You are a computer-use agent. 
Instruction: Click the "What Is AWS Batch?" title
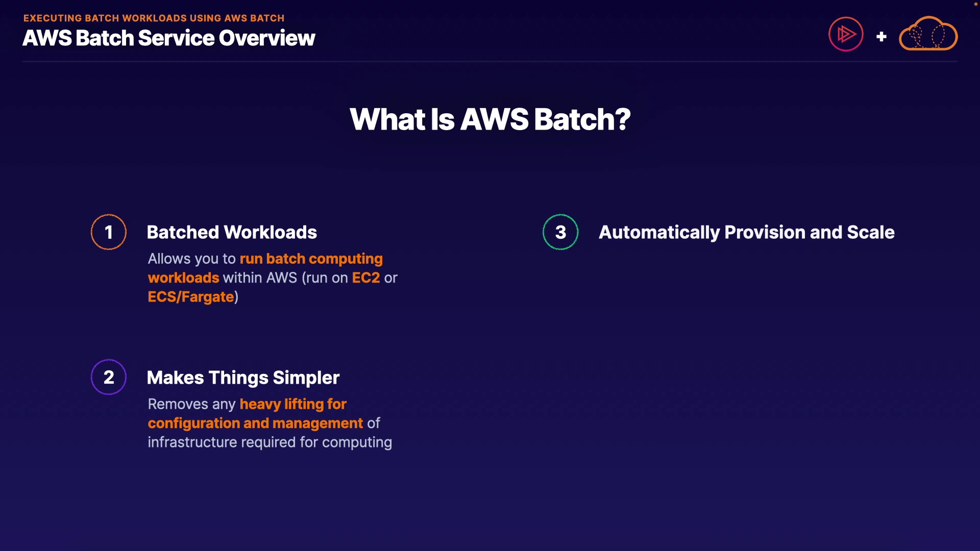(x=490, y=119)
